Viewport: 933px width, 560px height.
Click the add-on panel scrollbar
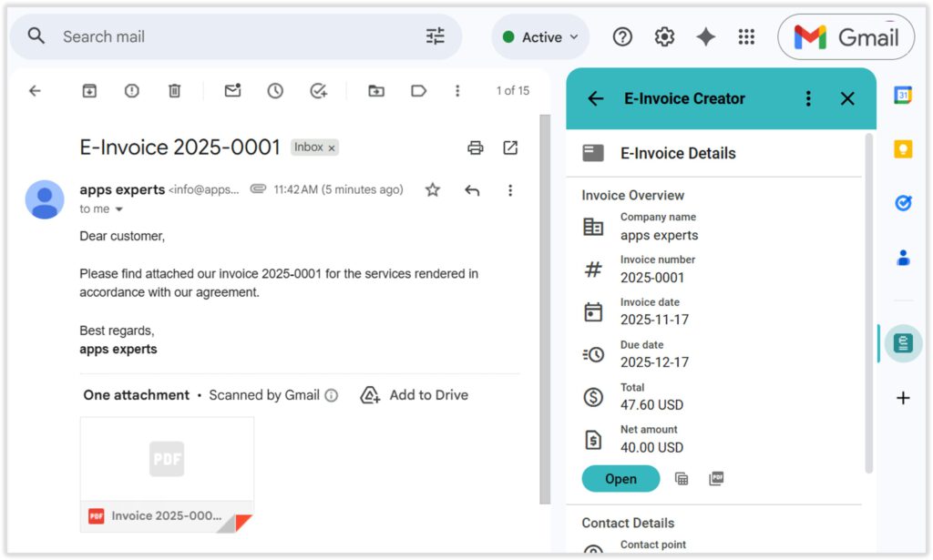868,303
